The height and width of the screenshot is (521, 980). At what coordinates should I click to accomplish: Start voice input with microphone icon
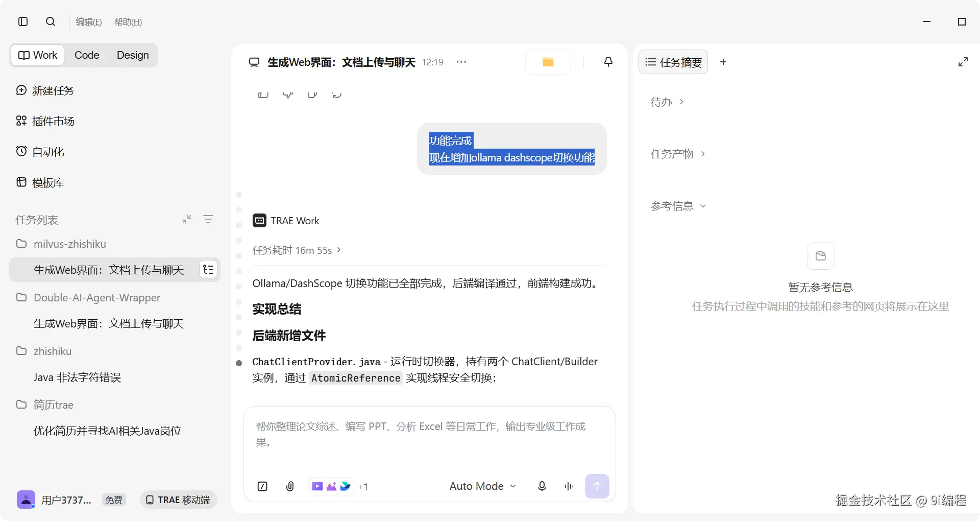click(x=542, y=486)
